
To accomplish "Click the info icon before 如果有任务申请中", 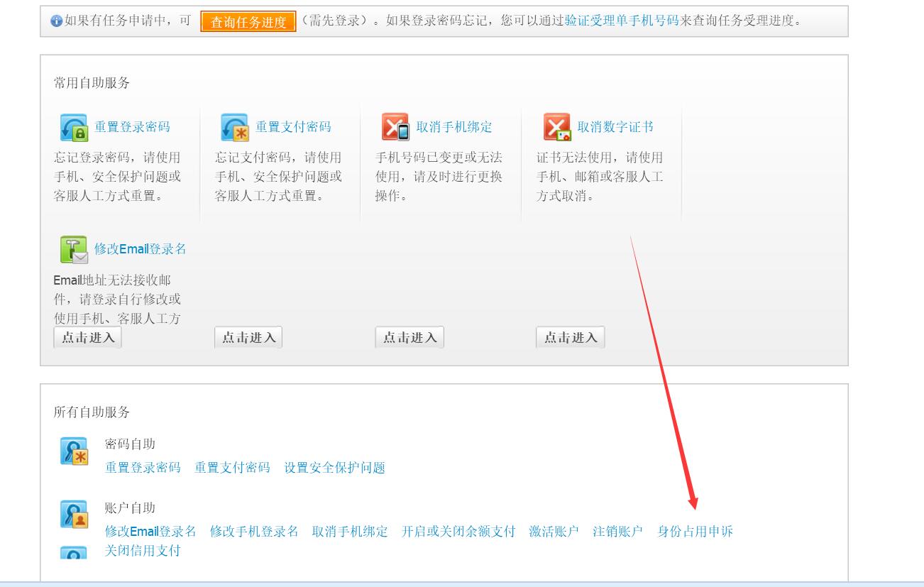I will click(57, 21).
